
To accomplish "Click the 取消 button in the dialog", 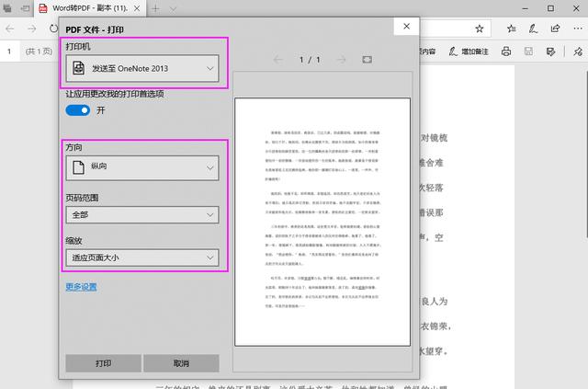I will tap(181, 363).
